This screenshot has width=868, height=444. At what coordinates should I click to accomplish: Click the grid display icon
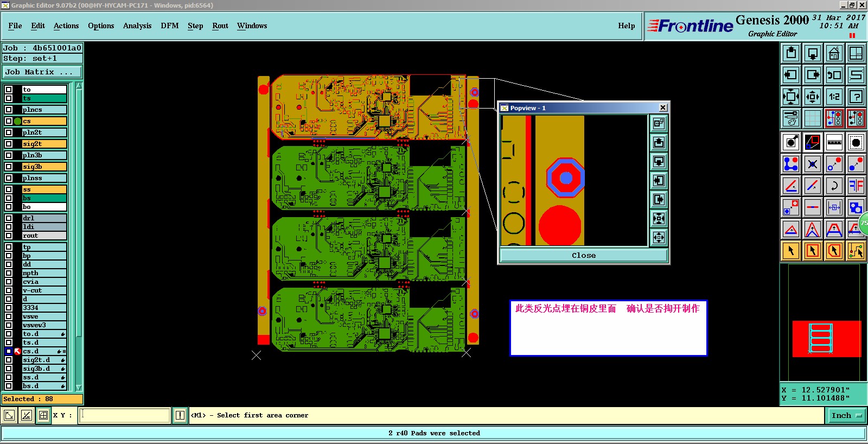click(812, 118)
